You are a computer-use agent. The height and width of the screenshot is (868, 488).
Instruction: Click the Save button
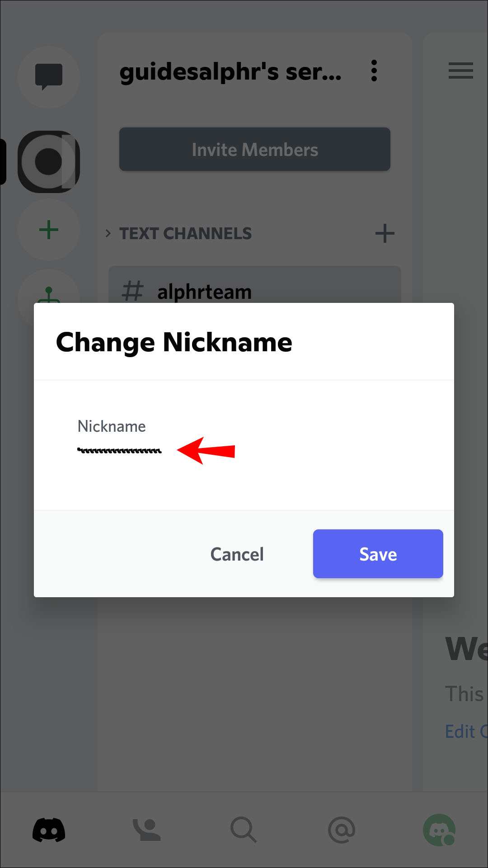(378, 554)
